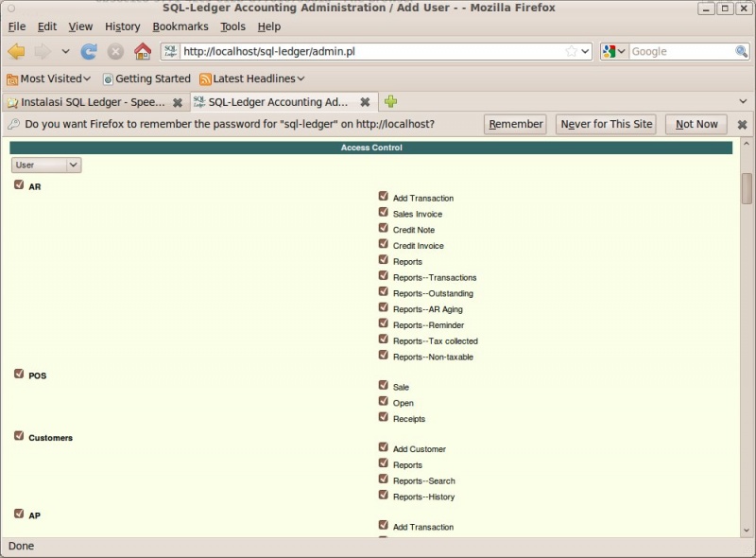Click the Back navigation arrow icon
Image resolution: width=756 pixels, height=558 pixels.
click(x=15, y=51)
